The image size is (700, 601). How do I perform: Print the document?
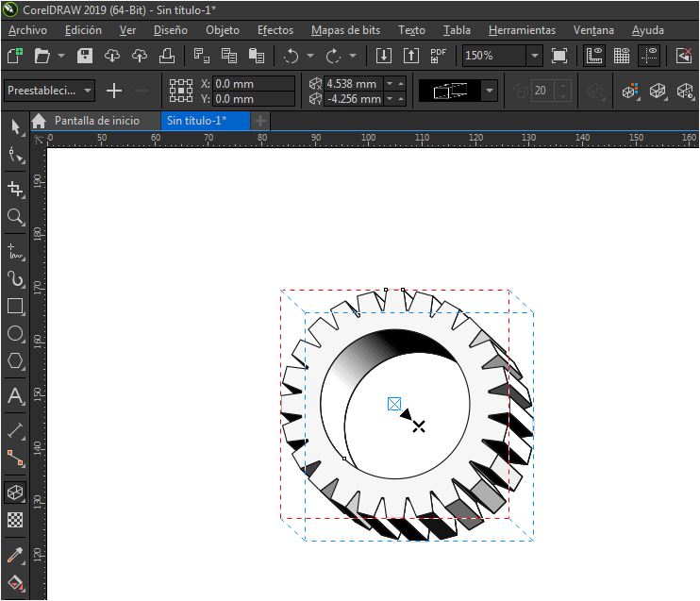tap(167, 56)
